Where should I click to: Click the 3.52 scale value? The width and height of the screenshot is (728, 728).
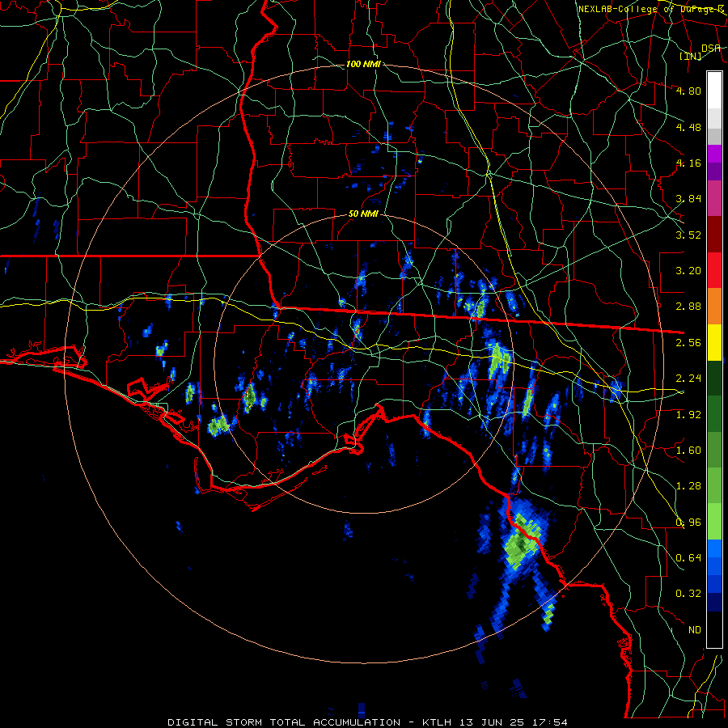[688, 235]
